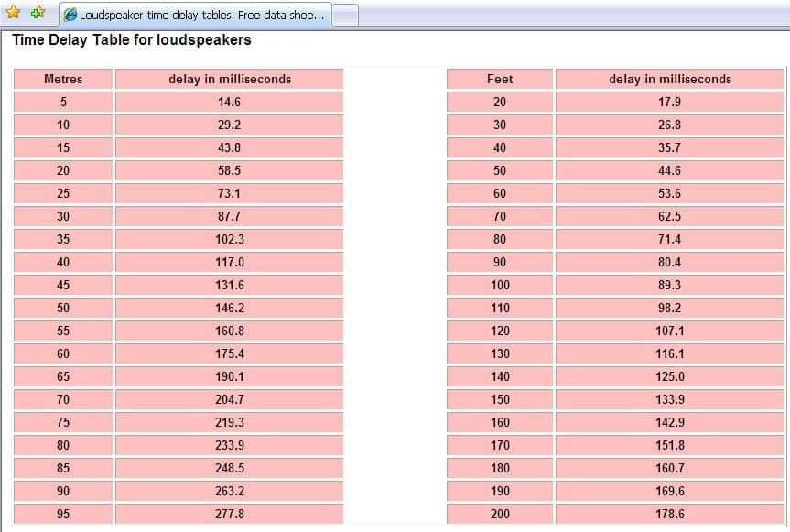This screenshot has width=790, height=532.
Task: Click the Add to Favorites icon
Action: click(38, 12)
